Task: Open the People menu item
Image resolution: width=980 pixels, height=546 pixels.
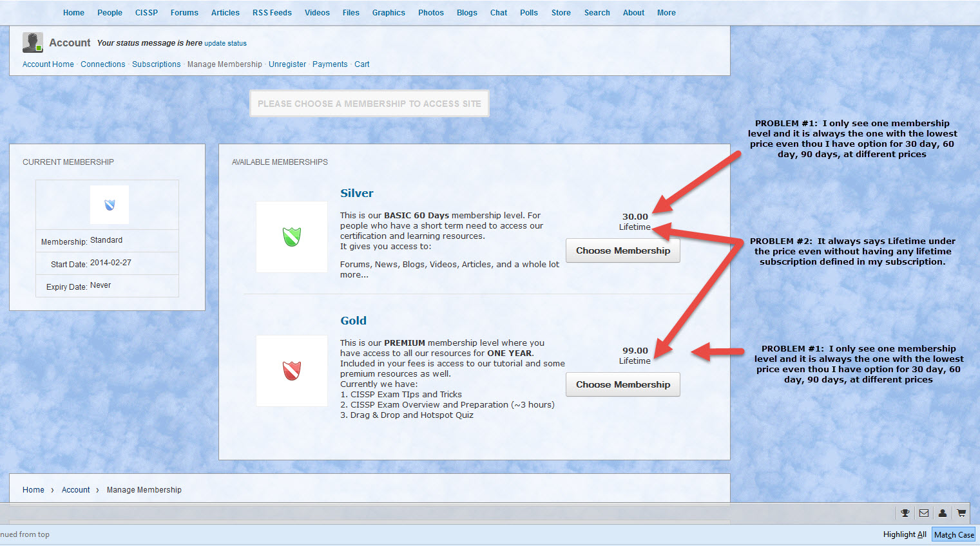Action: [110, 13]
